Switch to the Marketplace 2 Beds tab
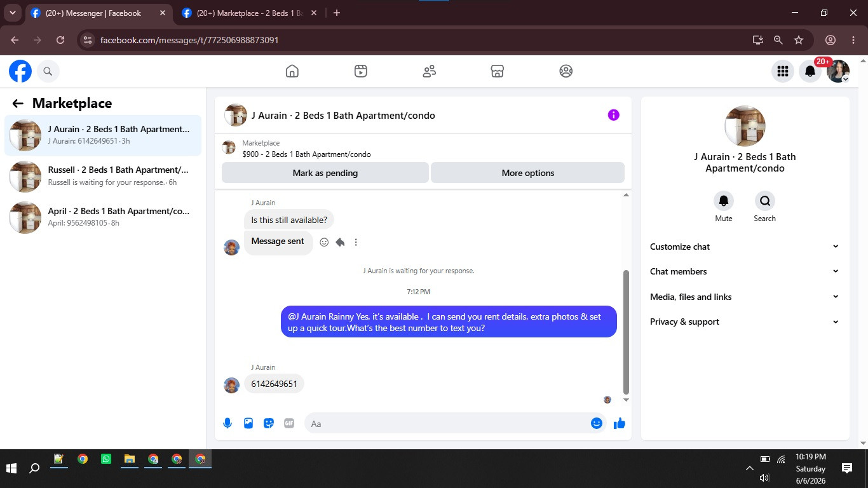 pyautogui.click(x=249, y=13)
